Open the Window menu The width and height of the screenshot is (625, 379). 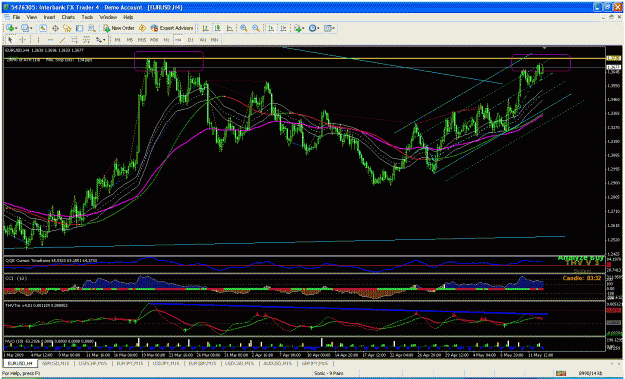tap(108, 18)
